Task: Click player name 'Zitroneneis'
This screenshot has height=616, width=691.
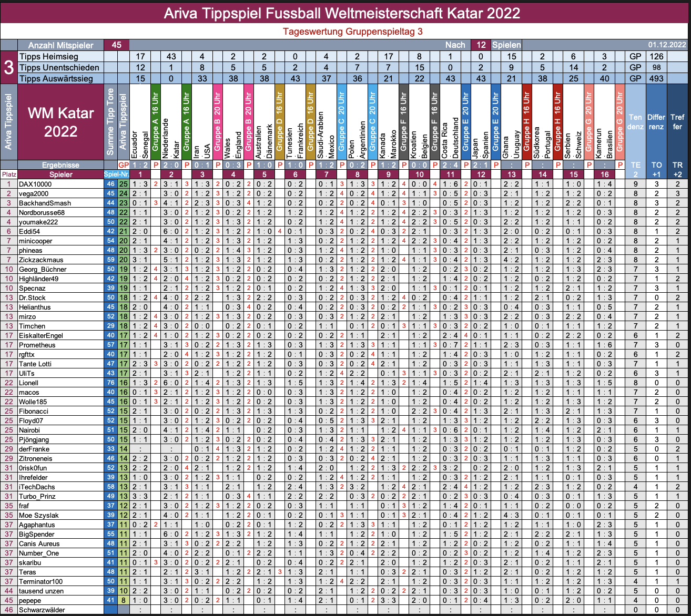Action: (36, 458)
